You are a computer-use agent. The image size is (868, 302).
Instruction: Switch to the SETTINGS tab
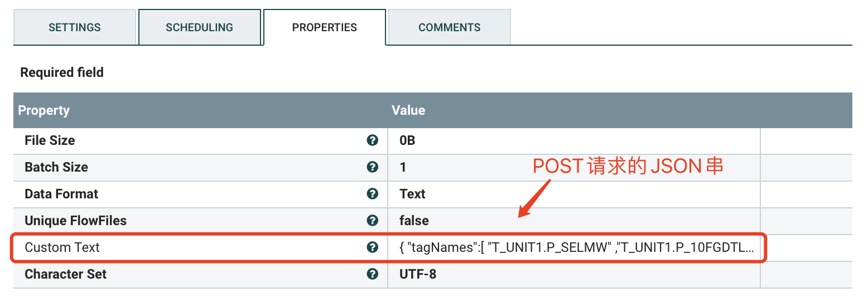coord(75,27)
